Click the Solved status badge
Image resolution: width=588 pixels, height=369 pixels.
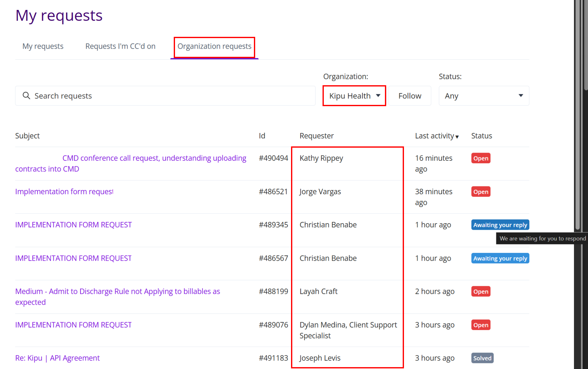(x=482, y=358)
